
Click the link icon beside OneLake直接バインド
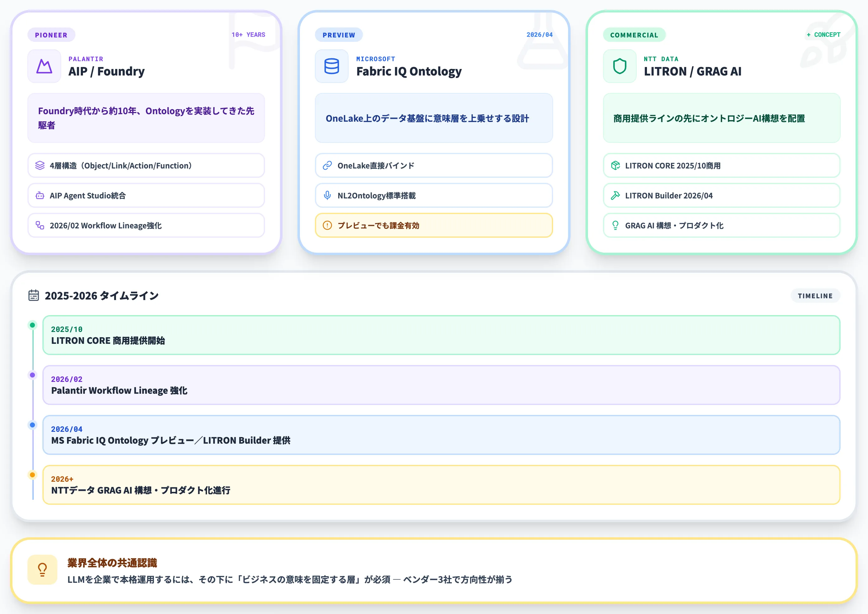[x=327, y=165]
